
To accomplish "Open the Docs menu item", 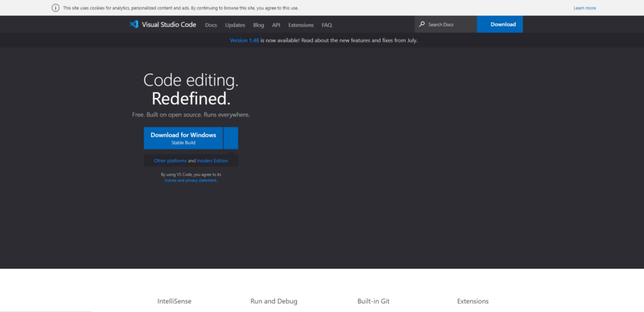I will pos(211,25).
